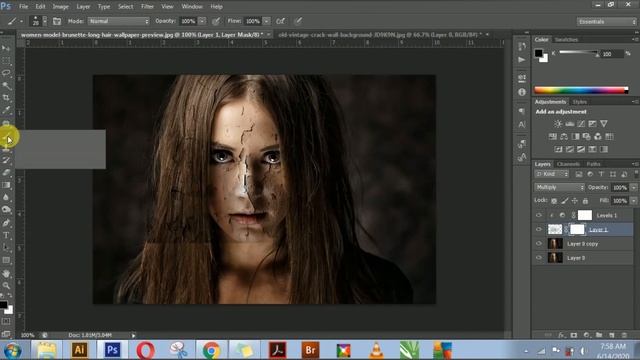The height and width of the screenshot is (360, 640).
Task: Select the Lasso tool
Action: [6, 73]
